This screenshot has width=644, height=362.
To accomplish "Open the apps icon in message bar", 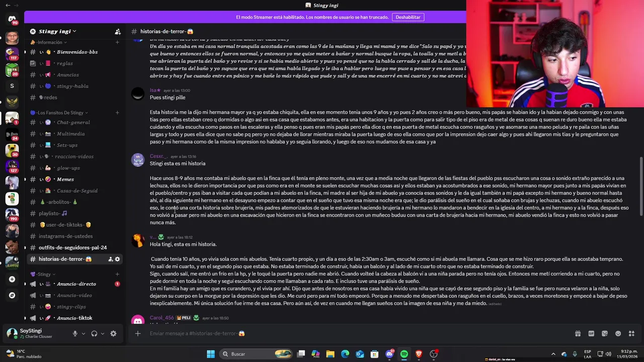I will (x=631, y=333).
